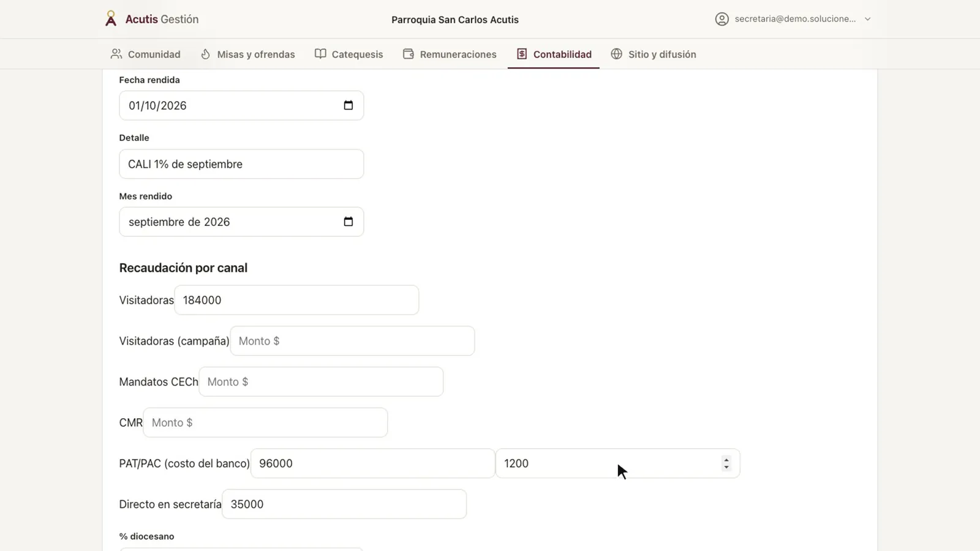Click the bank cost field showing 1200
This screenshot has height=551, width=980.
tap(617, 463)
